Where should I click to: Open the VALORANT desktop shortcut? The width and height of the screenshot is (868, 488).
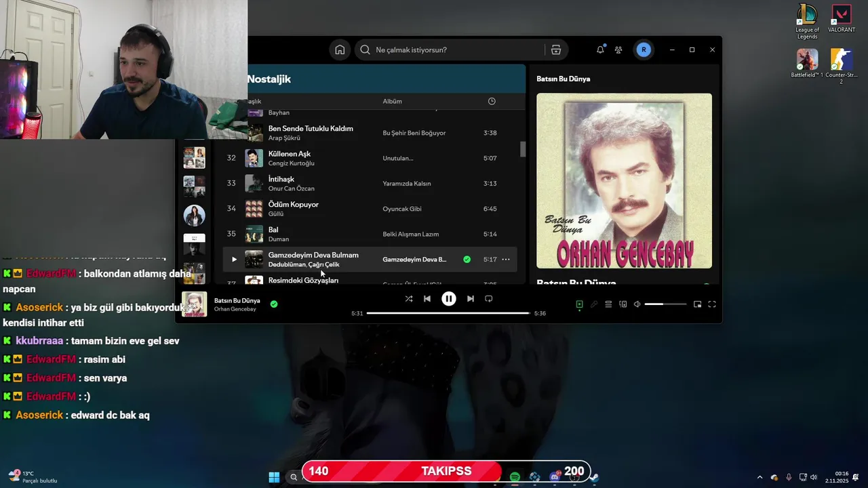click(842, 18)
